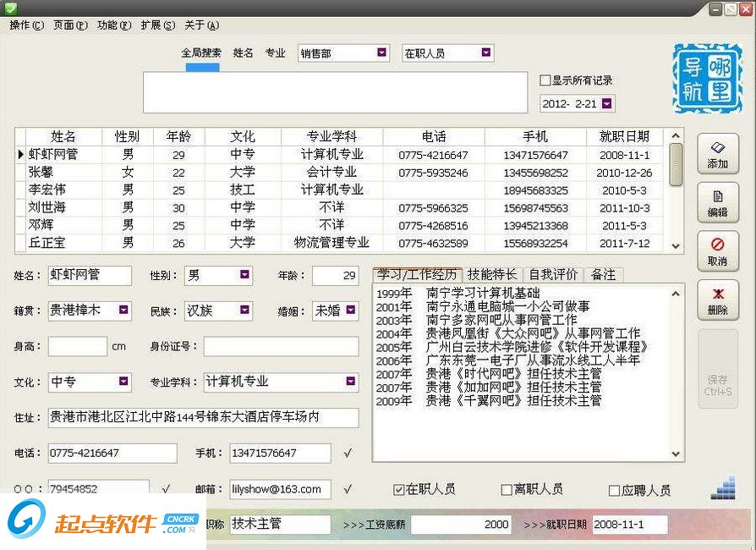Viewport: 756px width, 550px height.
Task: Uncheck the 在职人员 status checkbox
Action: tap(397, 489)
